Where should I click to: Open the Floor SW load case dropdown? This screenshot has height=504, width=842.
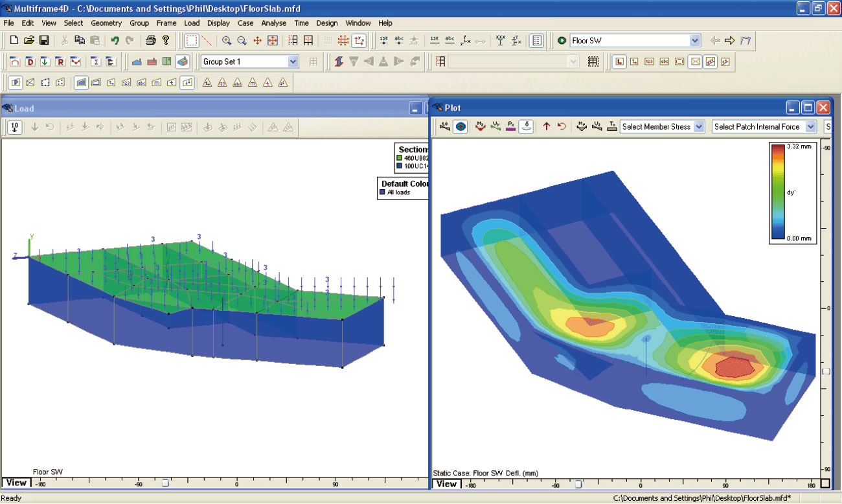pos(695,40)
